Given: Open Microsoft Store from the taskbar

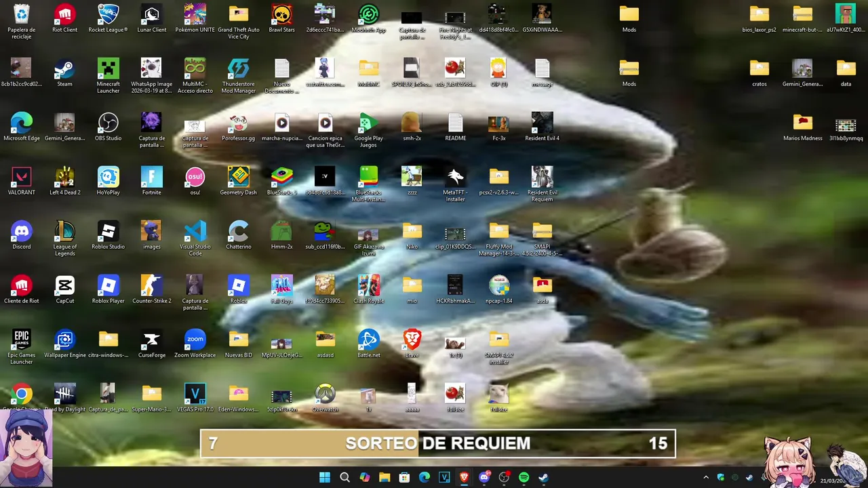Looking at the screenshot, I should tap(404, 477).
